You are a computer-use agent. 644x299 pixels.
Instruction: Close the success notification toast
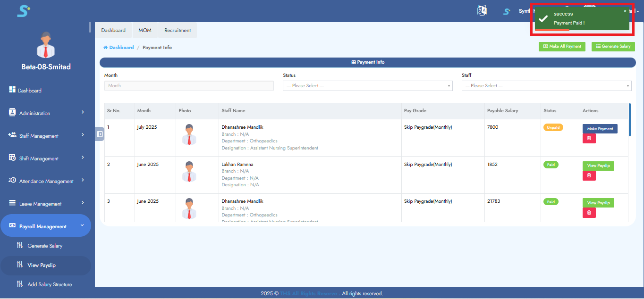625,11
